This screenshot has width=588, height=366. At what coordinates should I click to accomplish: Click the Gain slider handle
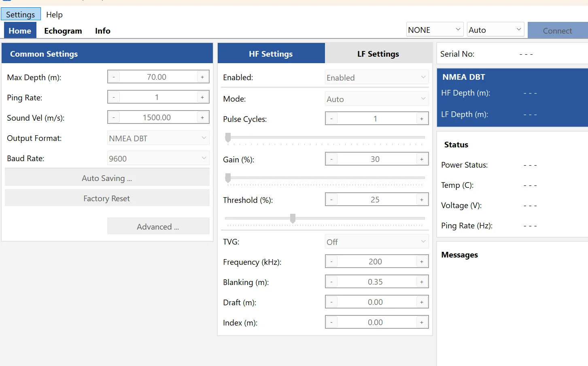tap(228, 178)
